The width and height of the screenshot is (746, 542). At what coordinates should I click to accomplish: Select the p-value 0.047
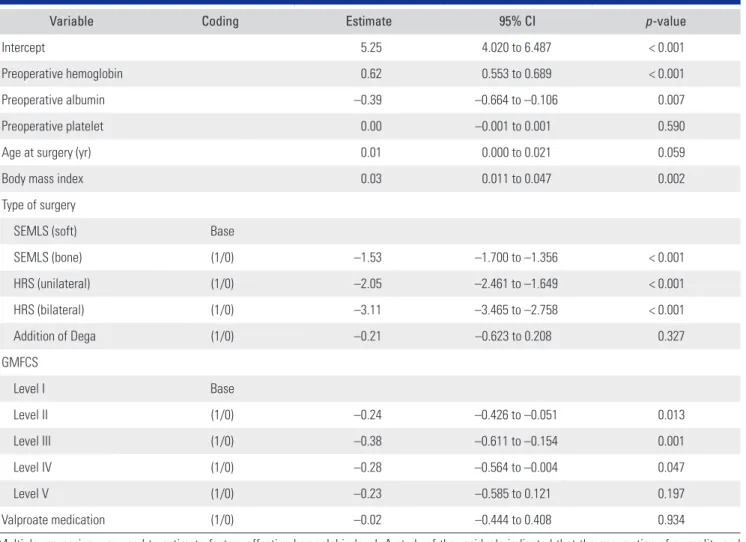point(671,467)
